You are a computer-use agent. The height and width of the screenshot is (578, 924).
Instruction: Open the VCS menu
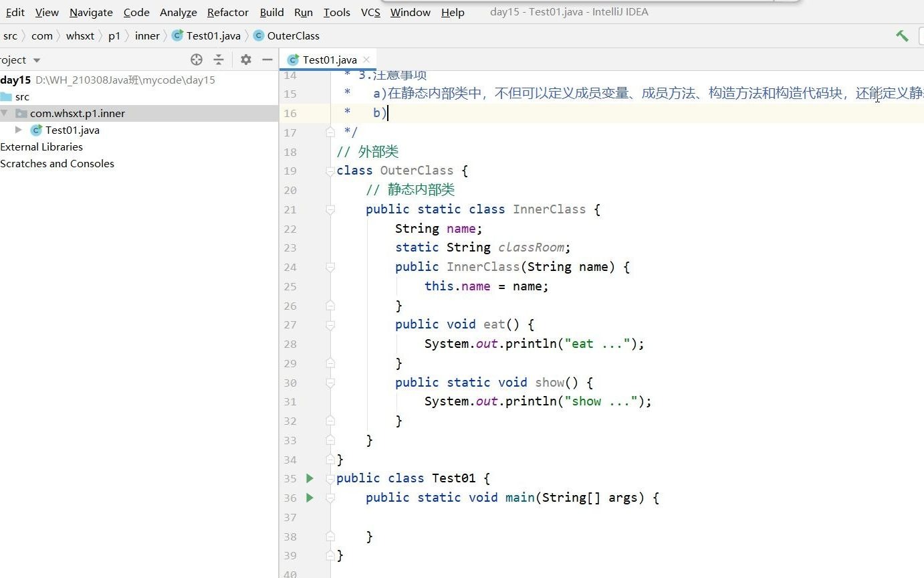pos(370,12)
